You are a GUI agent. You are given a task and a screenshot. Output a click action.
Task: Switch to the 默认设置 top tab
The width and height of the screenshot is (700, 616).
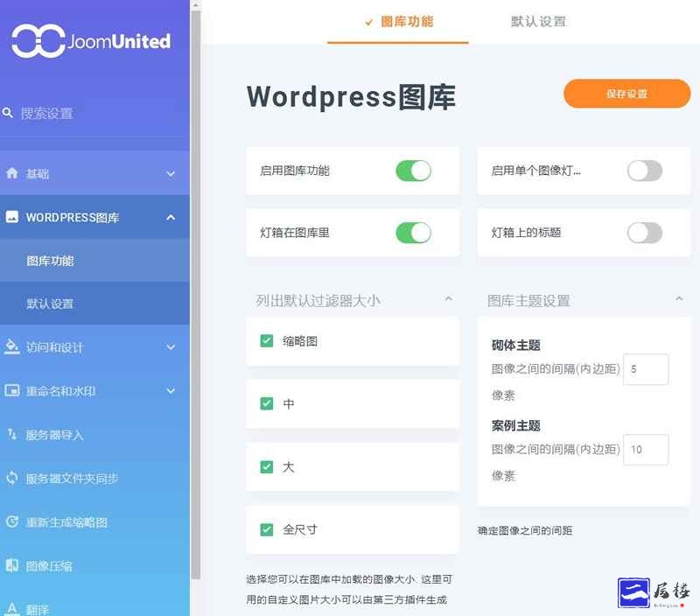538,22
